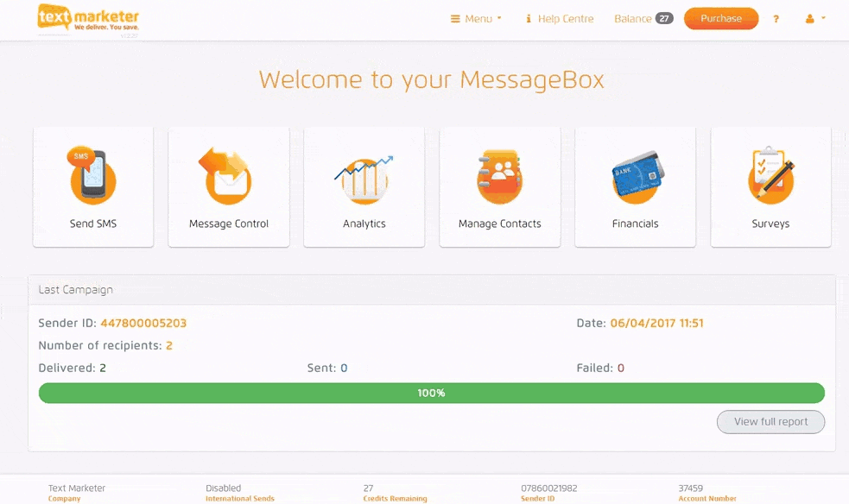Viewport: 849px width, 504px height.
Task: Click the View full report button
Action: coord(770,422)
